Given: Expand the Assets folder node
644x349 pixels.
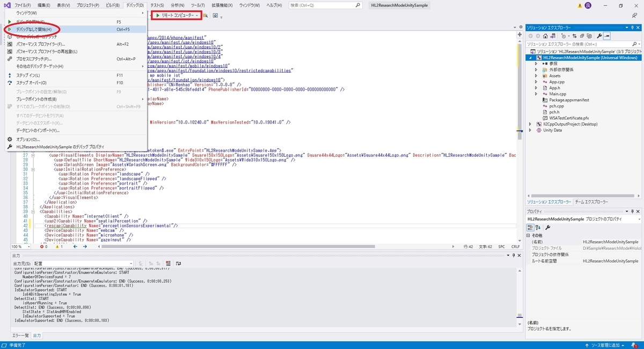Looking at the screenshot, I should (536, 76).
